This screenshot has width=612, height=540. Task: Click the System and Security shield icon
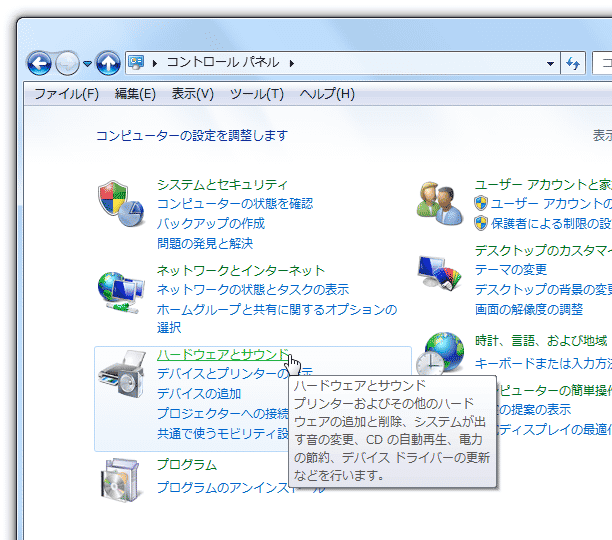121,203
